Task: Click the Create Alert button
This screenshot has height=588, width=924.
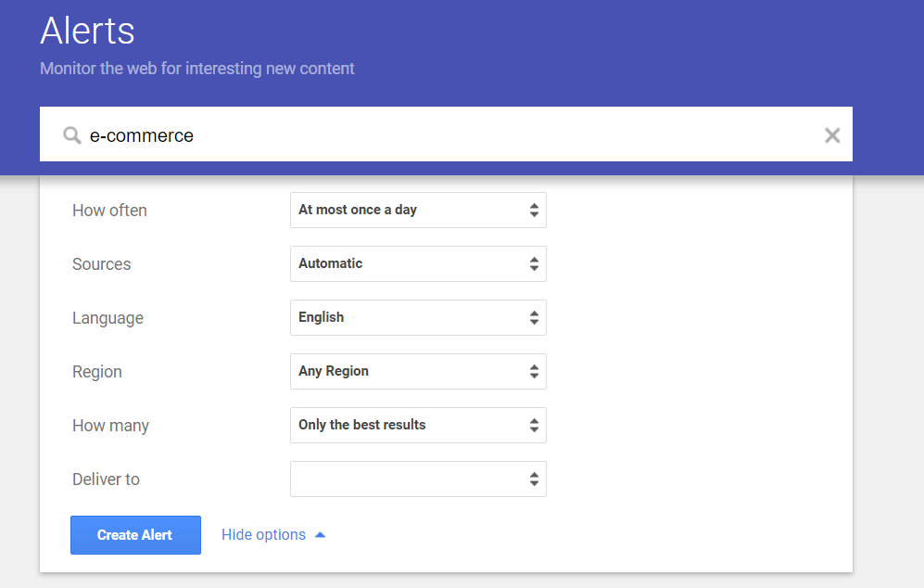Action: point(135,535)
